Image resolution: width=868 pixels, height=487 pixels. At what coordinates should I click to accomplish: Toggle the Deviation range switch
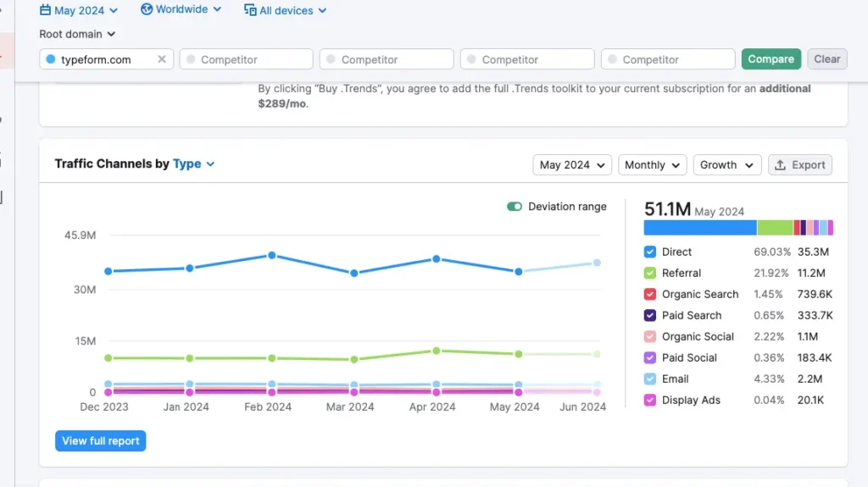[x=515, y=207]
